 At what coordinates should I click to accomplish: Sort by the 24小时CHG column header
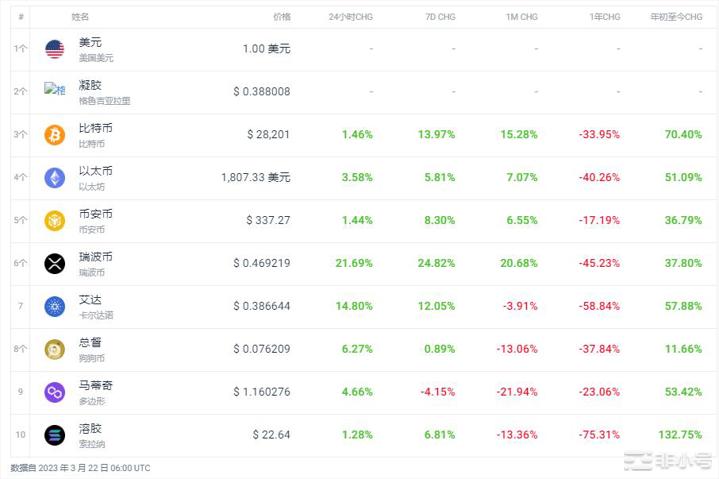point(350,17)
